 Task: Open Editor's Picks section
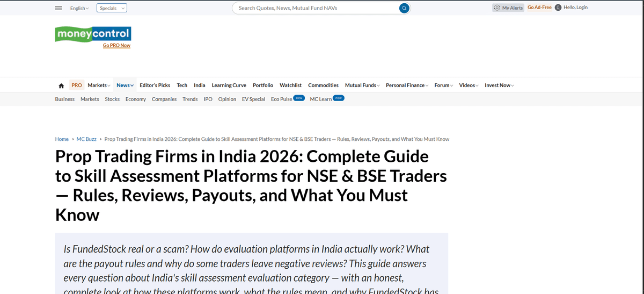[155, 85]
